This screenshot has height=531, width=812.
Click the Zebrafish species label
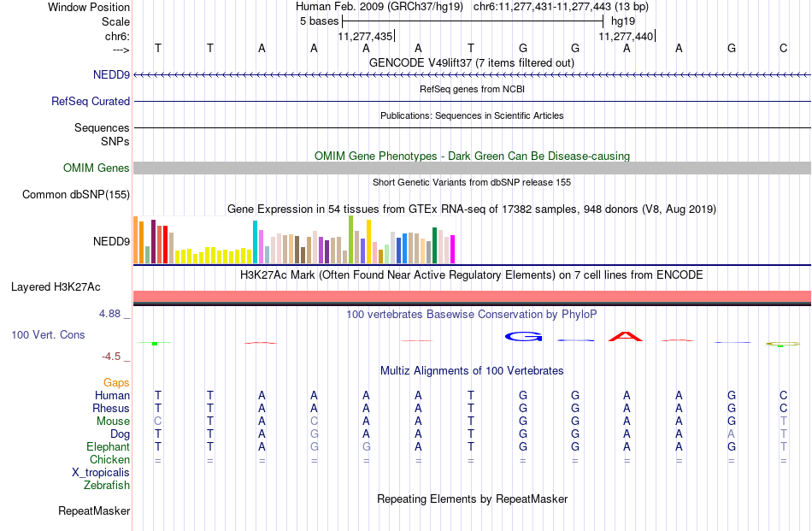click(107, 486)
